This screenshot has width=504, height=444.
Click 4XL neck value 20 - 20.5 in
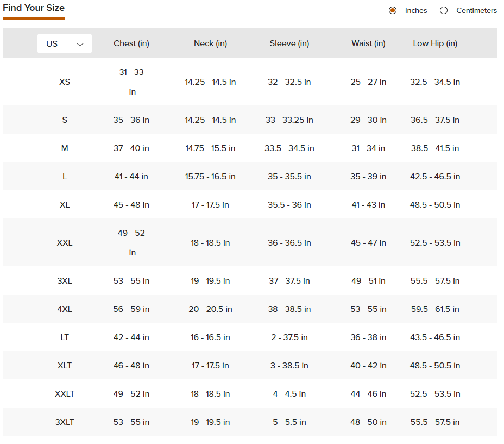coord(211,309)
